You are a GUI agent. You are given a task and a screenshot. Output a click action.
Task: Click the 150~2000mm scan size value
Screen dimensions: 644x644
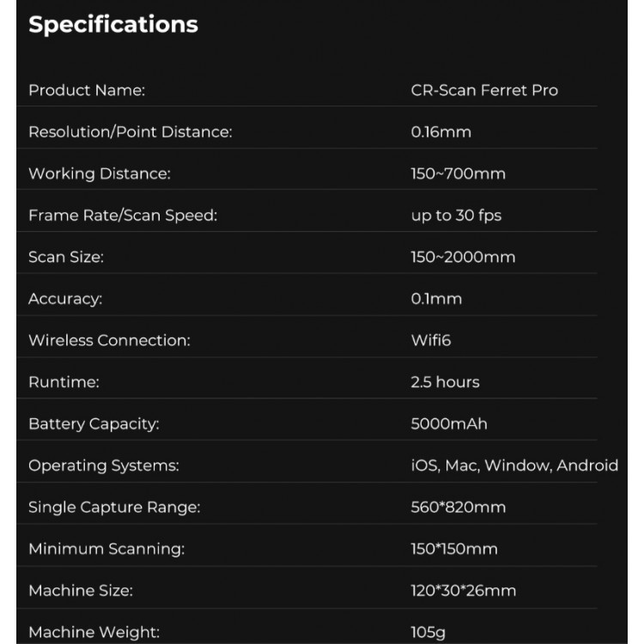pyautogui.click(x=463, y=257)
